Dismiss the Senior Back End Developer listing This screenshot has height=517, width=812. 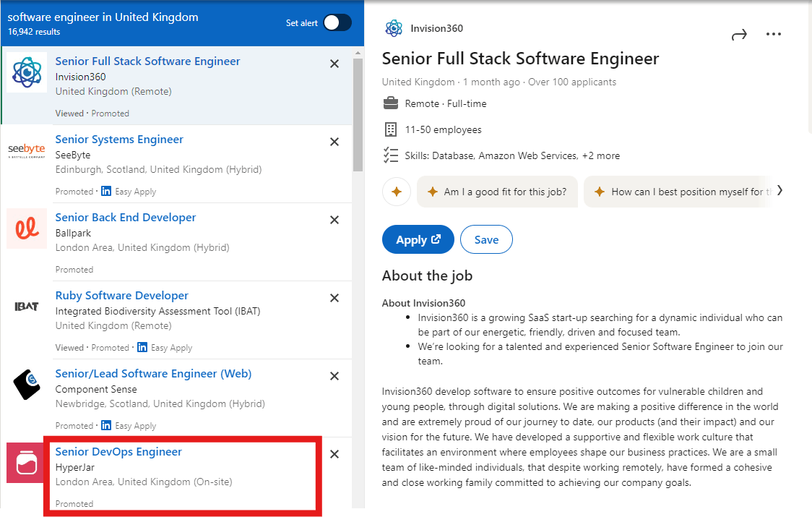click(x=334, y=220)
